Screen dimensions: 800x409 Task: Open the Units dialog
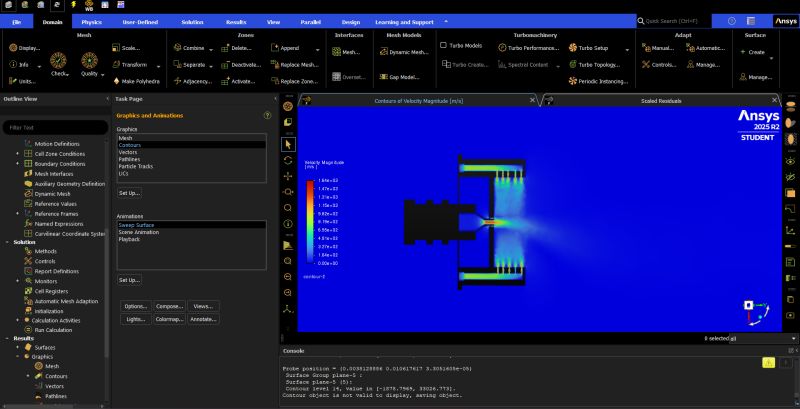pos(22,82)
